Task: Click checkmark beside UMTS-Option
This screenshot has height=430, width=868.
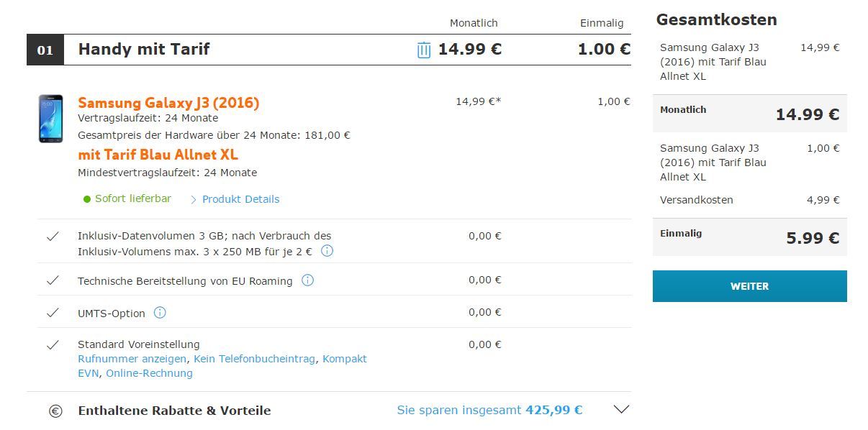Action: point(53,313)
